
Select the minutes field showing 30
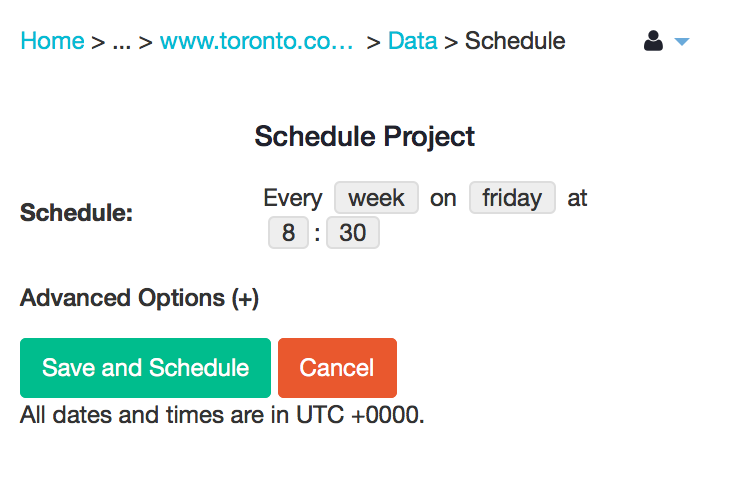[352, 232]
